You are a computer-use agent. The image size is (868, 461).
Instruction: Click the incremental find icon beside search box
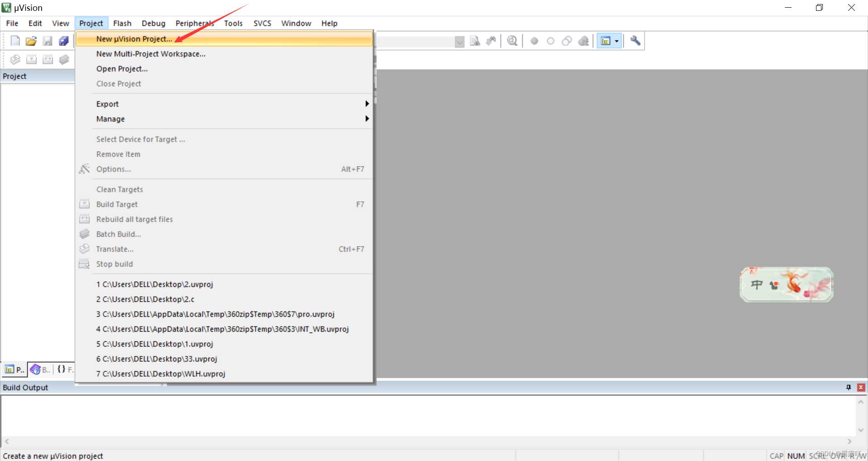tap(491, 41)
